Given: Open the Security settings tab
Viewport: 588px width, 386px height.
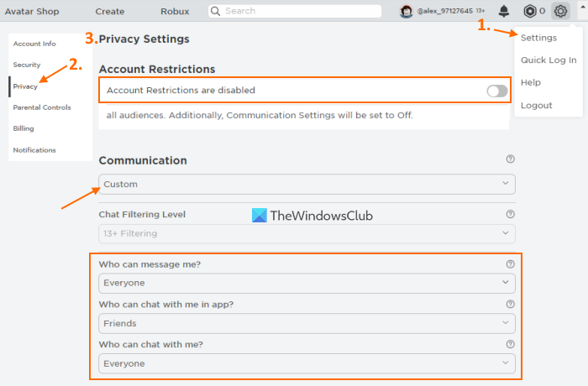Looking at the screenshot, I should [27, 65].
